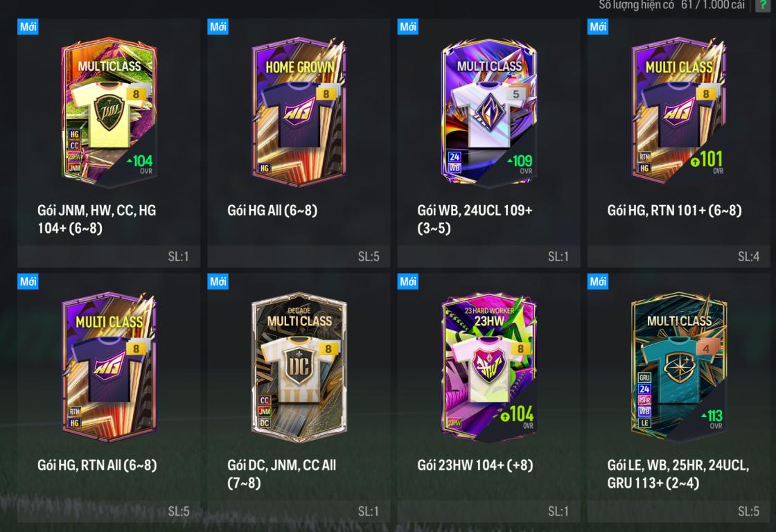Open the 23 Hard Worker 23HW pack card
This screenshot has height=532, width=776.
(x=489, y=367)
